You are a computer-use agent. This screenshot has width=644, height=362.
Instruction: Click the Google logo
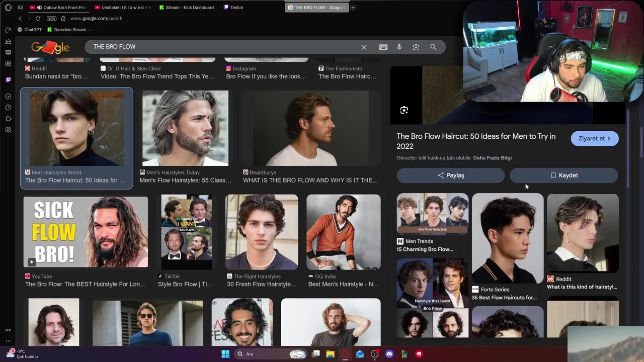[50, 47]
